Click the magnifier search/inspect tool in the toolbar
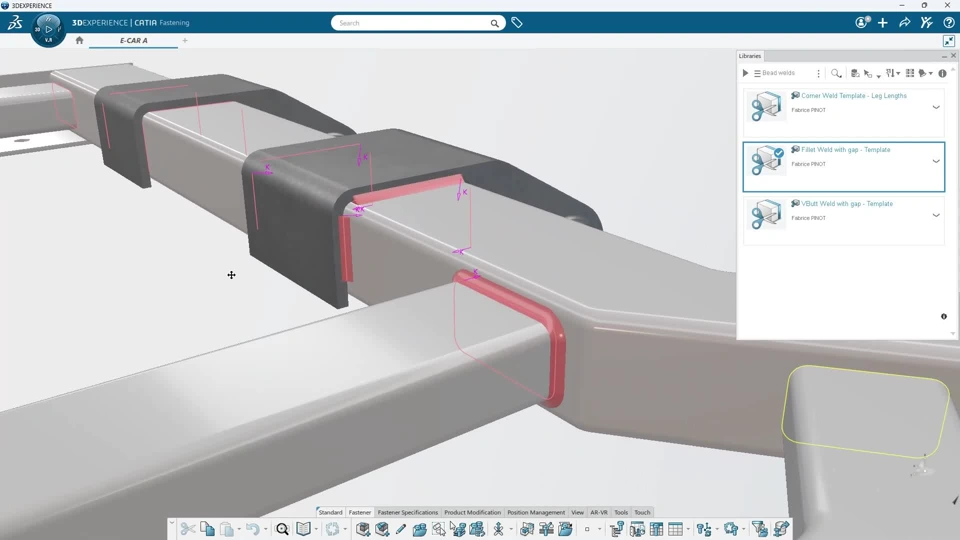Image resolution: width=960 pixels, height=540 pixels. pyautogui.click(x=282, y=529)
